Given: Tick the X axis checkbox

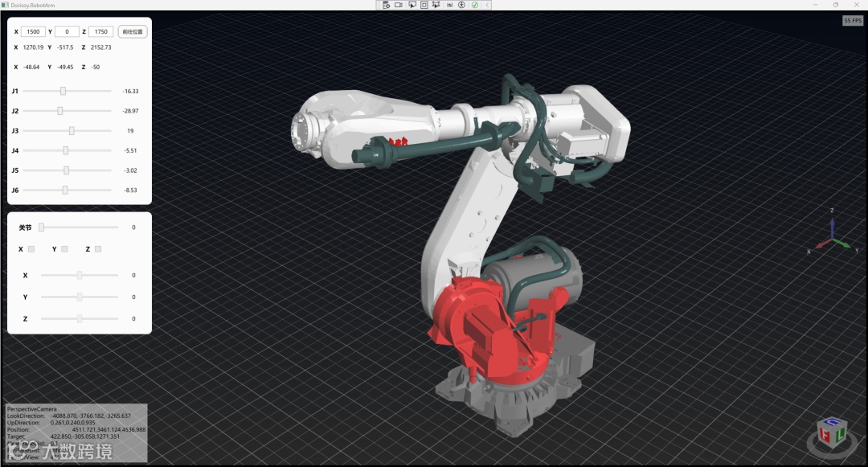Looking at the screenshot, I should click(x=31, y=249).
